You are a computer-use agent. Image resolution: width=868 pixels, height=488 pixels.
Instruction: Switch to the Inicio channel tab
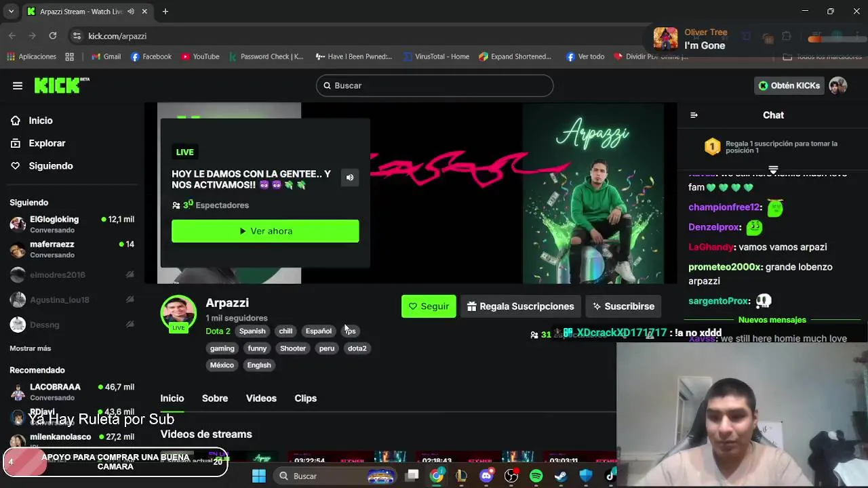point(172,399)
